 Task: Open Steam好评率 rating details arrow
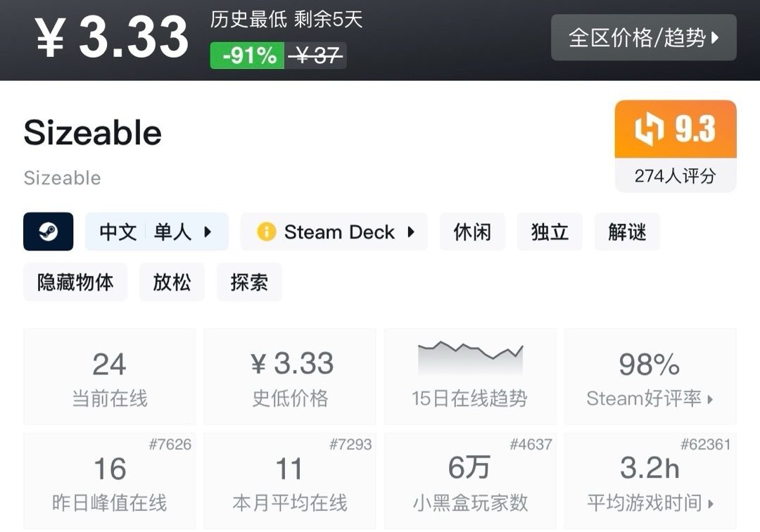pos(710,400)
